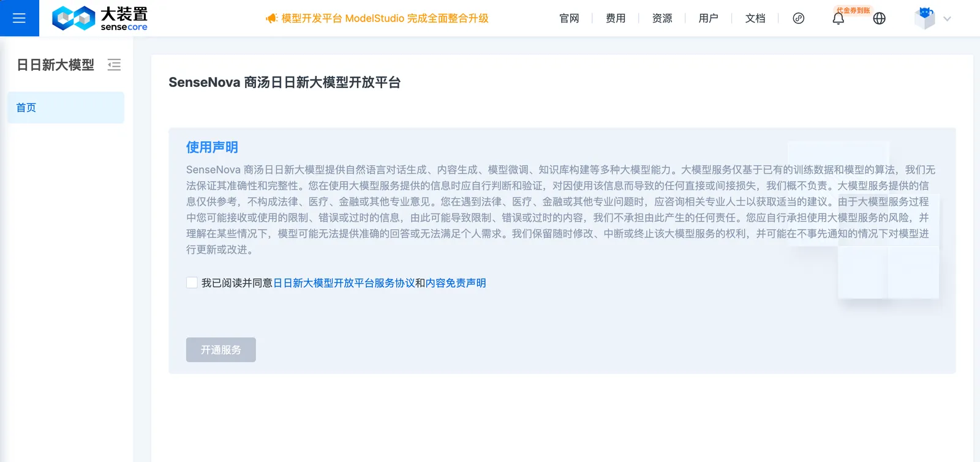Open the 官网 menu item

[569, 18]
